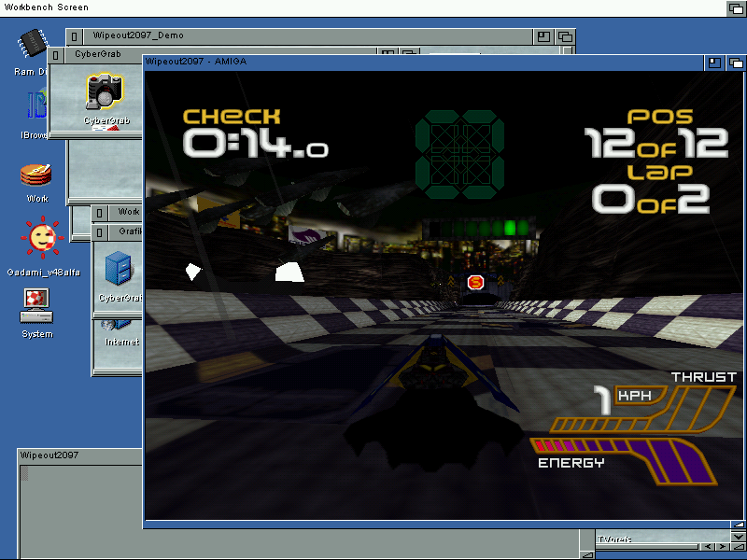Click the Wipeout2097_Demo window depth gadget
This screenshot has height=560, width=747.
[565, 36]
